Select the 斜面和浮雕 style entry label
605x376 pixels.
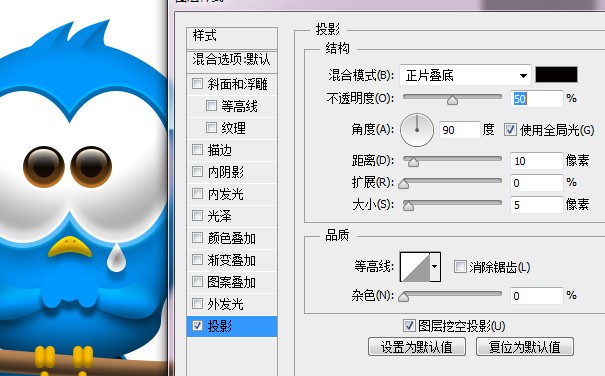tap(237, 84)
